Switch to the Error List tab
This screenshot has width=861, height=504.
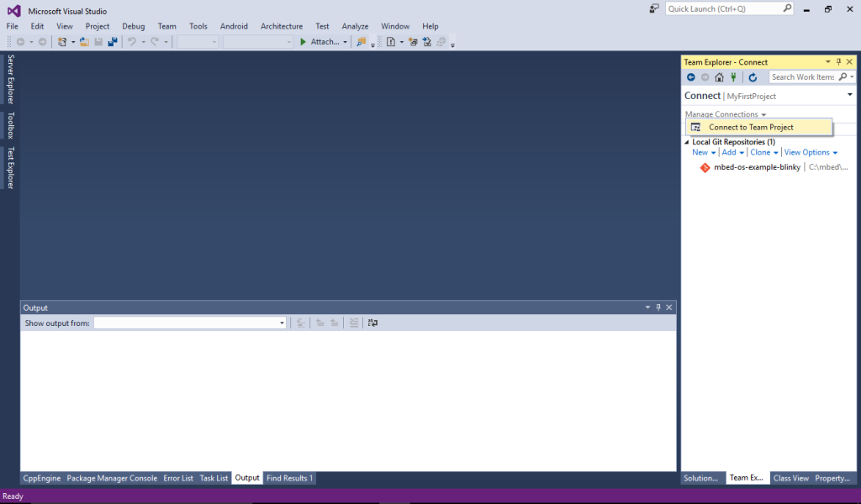(x=178, y=478)
